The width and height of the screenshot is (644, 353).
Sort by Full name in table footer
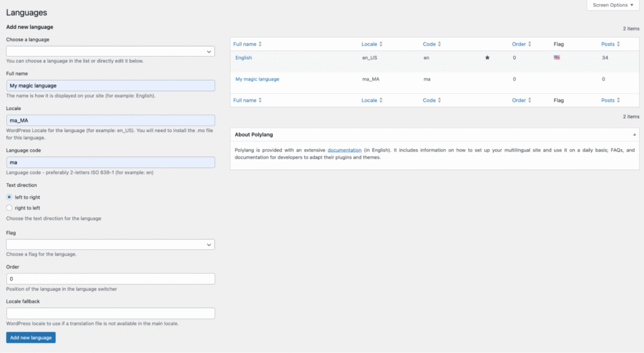[247, 100]
